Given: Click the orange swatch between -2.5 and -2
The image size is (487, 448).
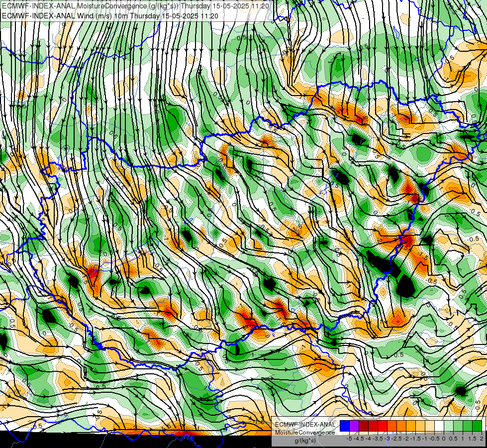Looking at the screenshot, I should pos(401,426).
